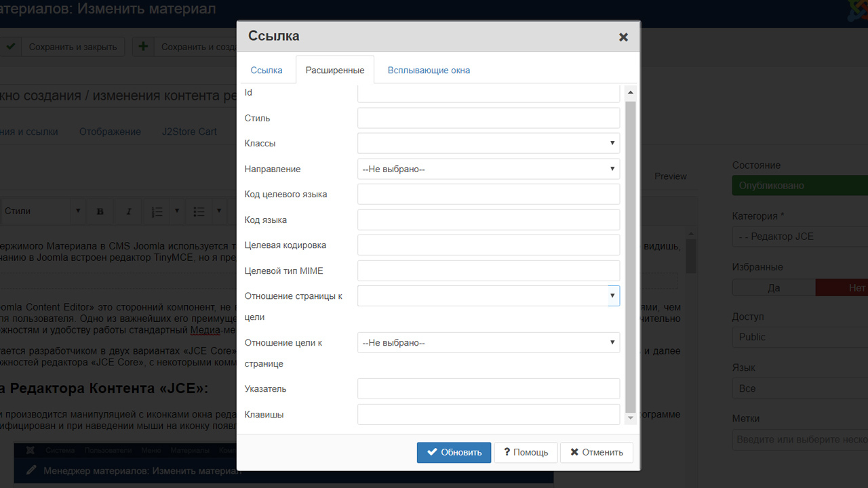The image size is (868, 488).
Task: Click the Сохранить и закрыть button
Action: tap(62, 47)
